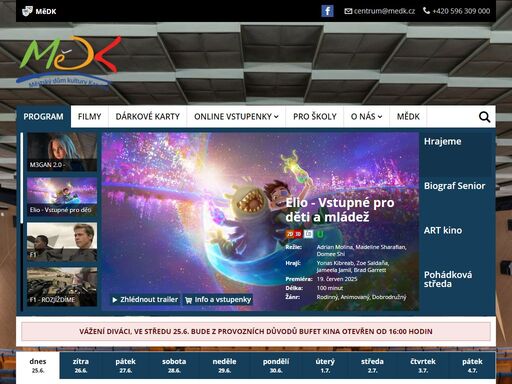The width and height of the screenshot is (512, 384).
Task: Click the large colorful MěDK logo
Action: tap(68, 62)
